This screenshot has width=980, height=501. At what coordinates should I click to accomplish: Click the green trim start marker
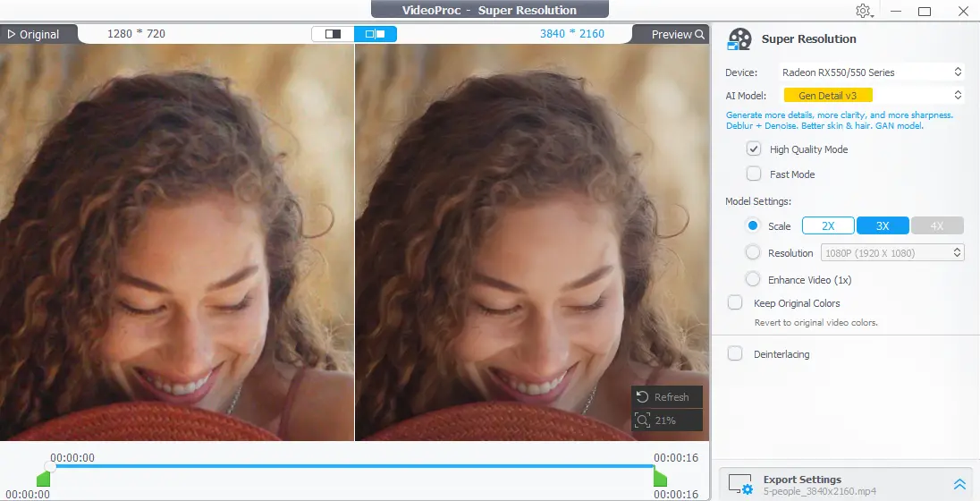click(x=43, y=480)
